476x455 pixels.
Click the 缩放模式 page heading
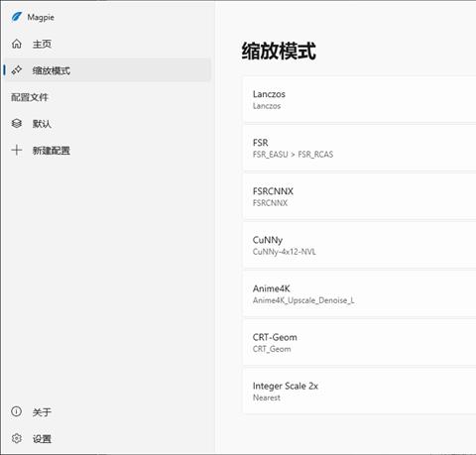click(x=279, y=51)
